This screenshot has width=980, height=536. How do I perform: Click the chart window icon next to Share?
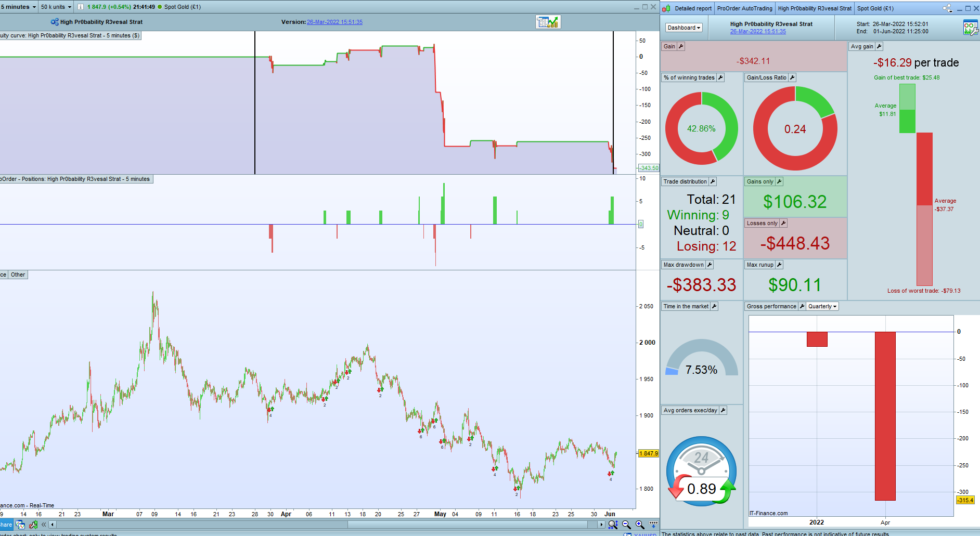click(20, 525)
